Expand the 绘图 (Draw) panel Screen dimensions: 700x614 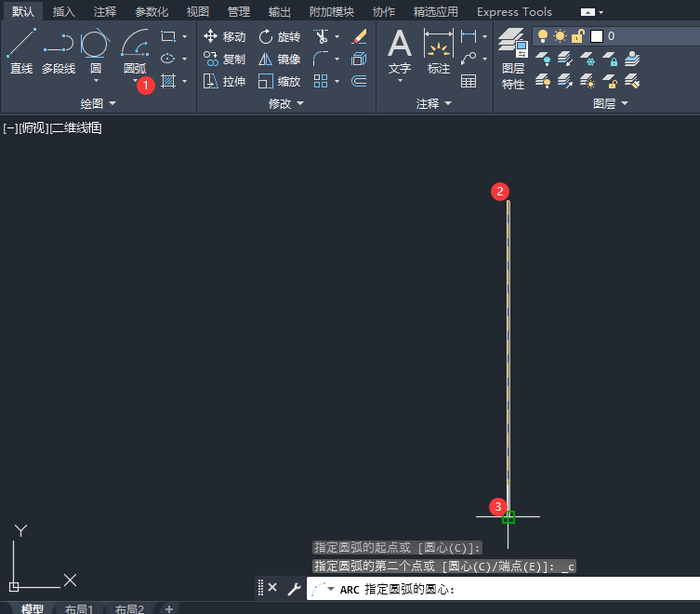click(x=98, y=103)
